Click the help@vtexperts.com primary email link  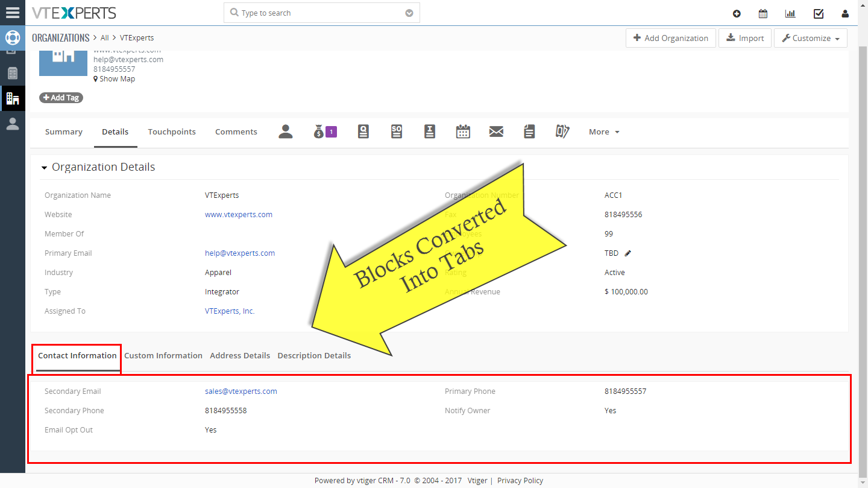click(x=240, y=253)
